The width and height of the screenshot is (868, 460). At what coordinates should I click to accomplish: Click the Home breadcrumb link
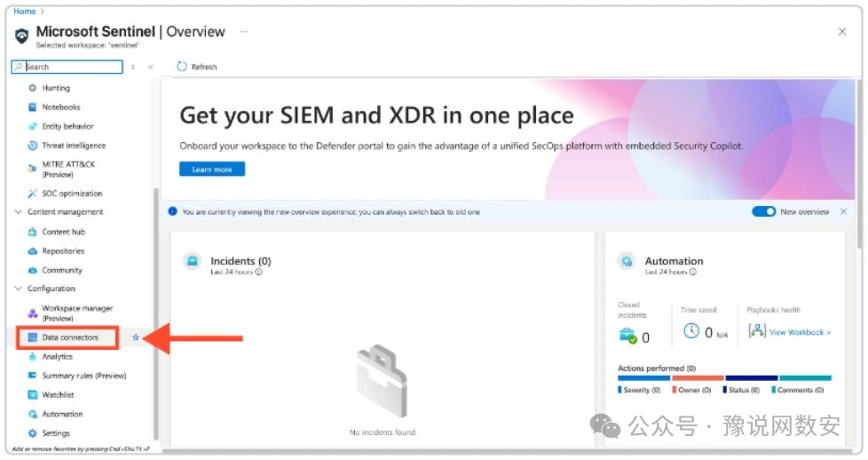tap(24, 12)
